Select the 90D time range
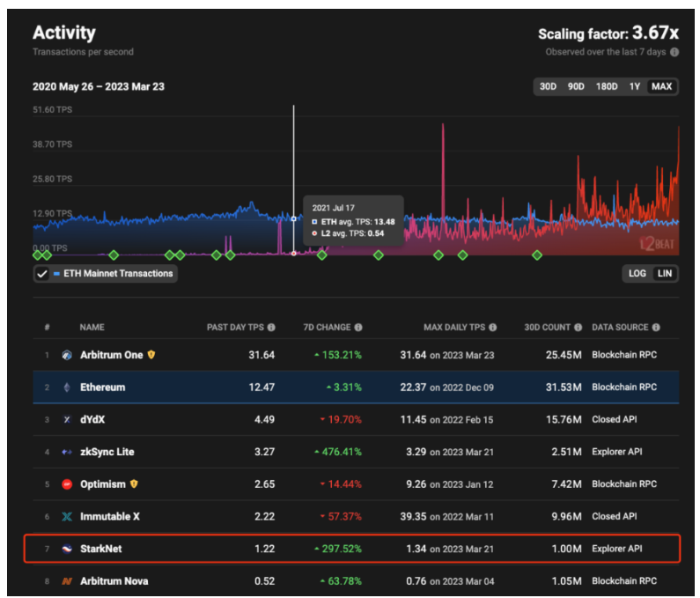 click(x=576, y=86)
